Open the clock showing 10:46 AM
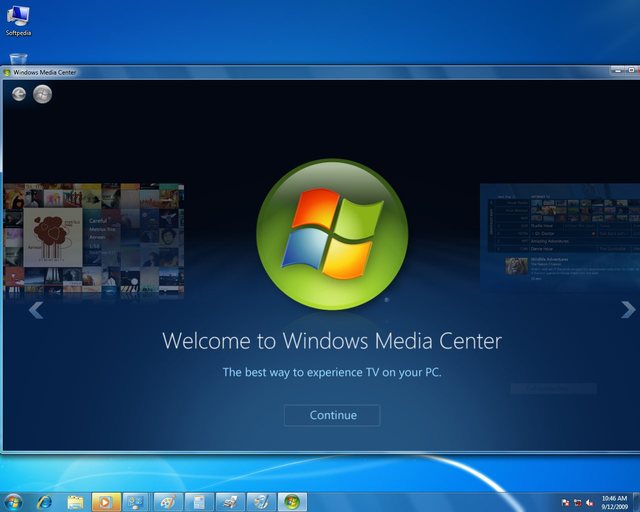The width and height of the screenshot is (640, 512). [614, 503]
